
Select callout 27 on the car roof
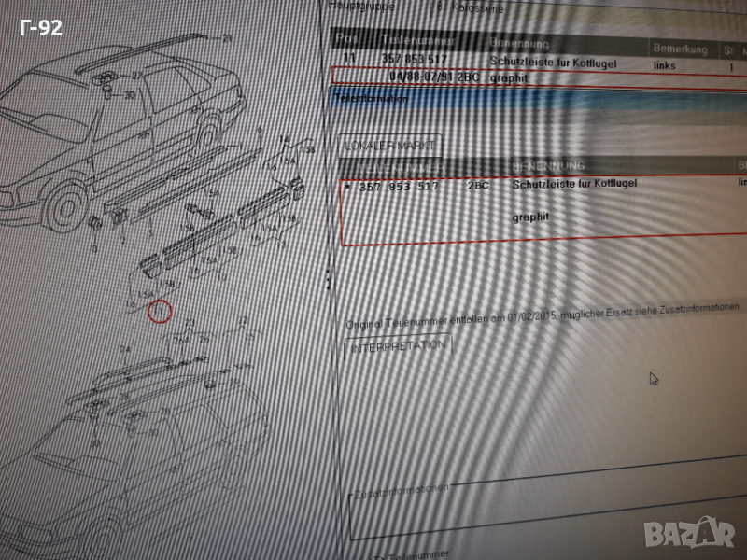click(137, 76)
